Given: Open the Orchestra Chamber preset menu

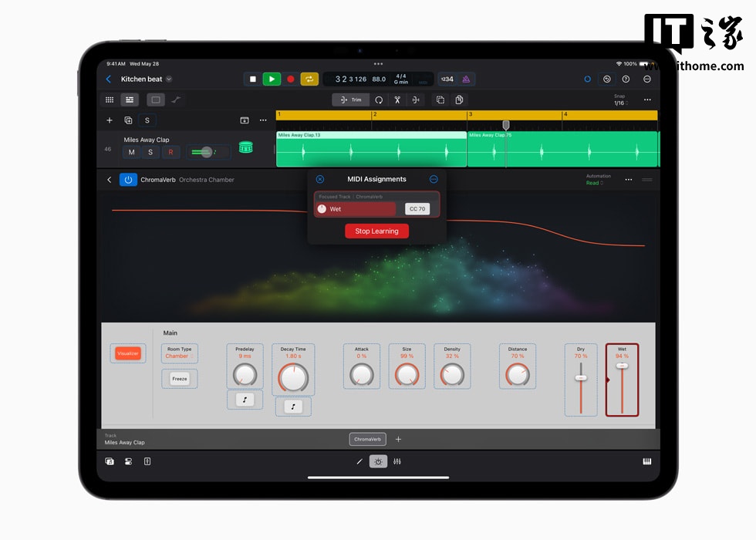Looking at the screenshot, I should 207,180.
